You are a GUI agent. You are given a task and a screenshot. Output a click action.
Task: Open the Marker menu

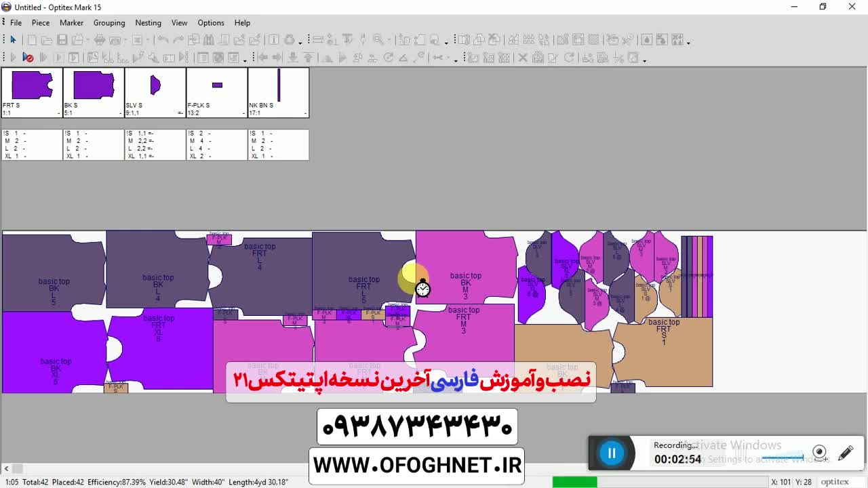[x=71, y=22]
